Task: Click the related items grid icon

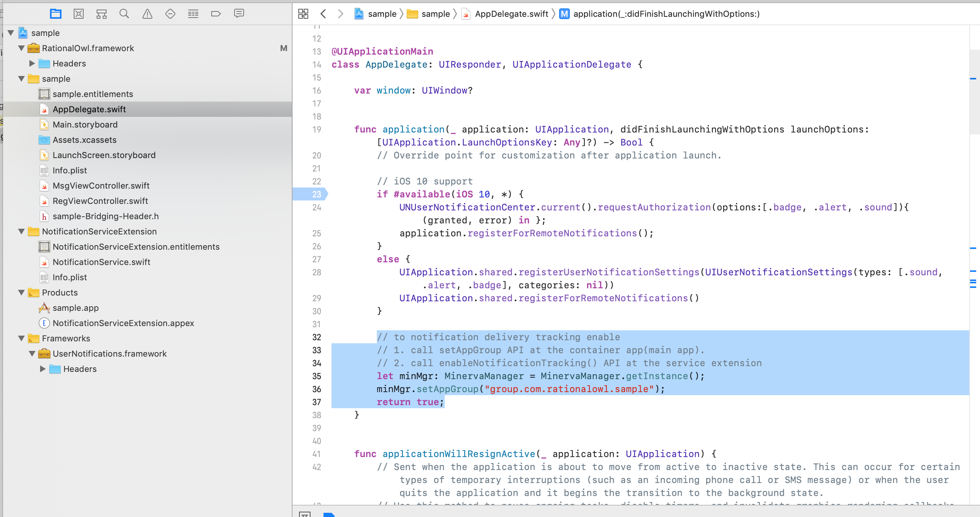Action: 303,14
